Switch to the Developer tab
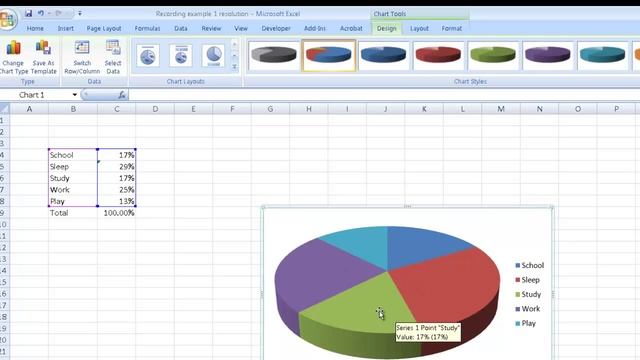 click(x=276, y=28)
